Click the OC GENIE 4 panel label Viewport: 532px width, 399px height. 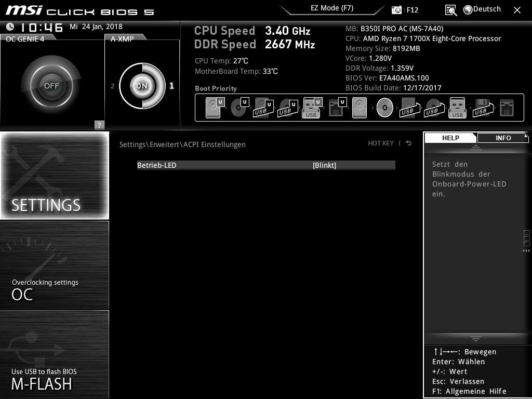pos(25,39)
